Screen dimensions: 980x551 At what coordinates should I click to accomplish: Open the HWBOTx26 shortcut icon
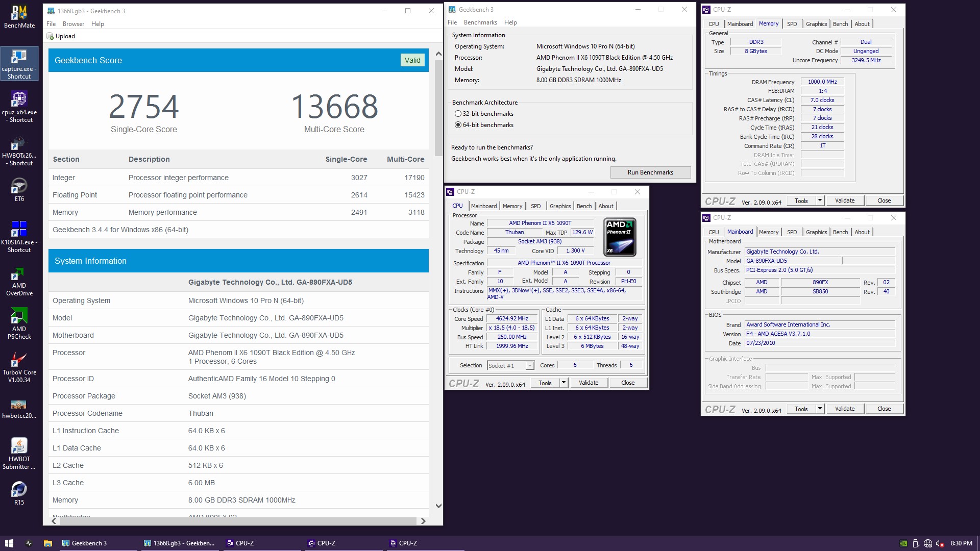coord(19,151)
